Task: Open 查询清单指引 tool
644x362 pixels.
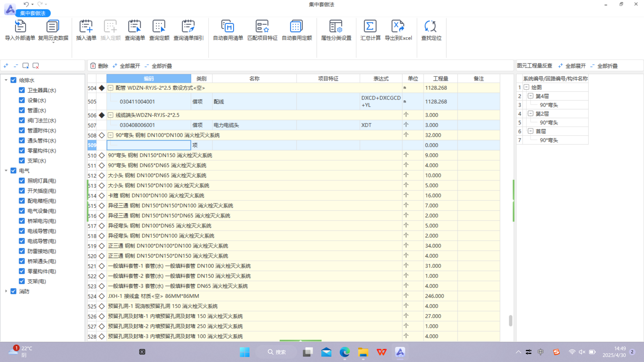Action: coord(189,30)
